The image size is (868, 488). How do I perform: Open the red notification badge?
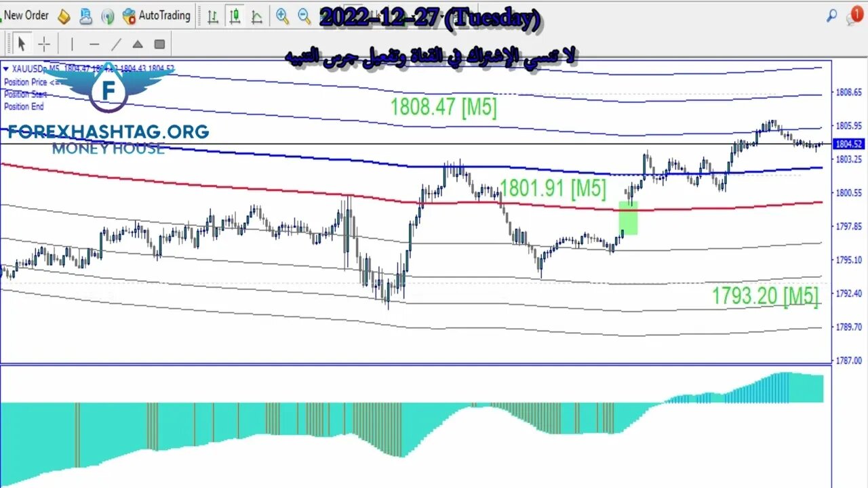coord(856,15)
